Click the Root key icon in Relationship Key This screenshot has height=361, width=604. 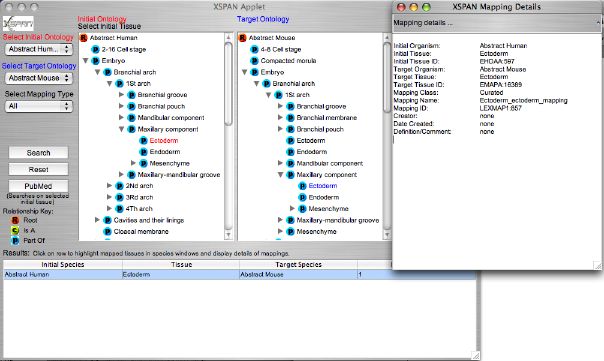(15, 220)
